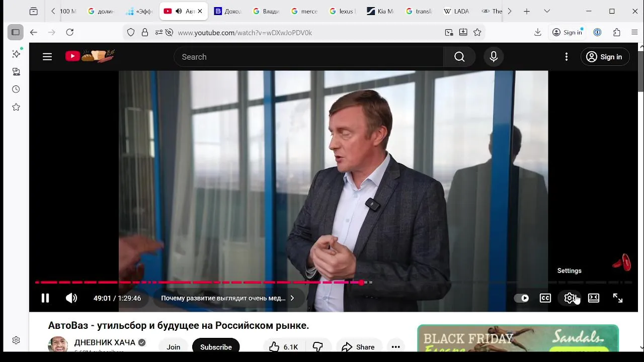Open browser account Sign in
The height and width of the screenshot is (362, 644).
click(567, 32)
